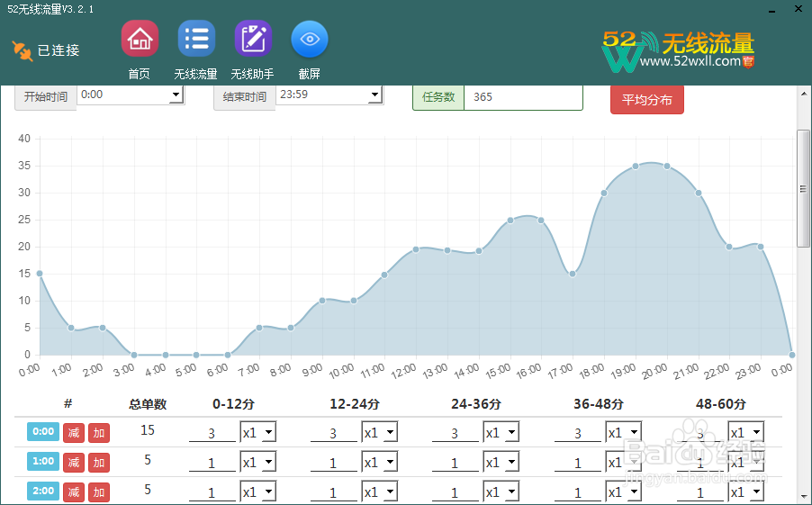Click the 24-36分 column header
The height and width of the screenshot is (505, 812).
click(x=476, y=404)
